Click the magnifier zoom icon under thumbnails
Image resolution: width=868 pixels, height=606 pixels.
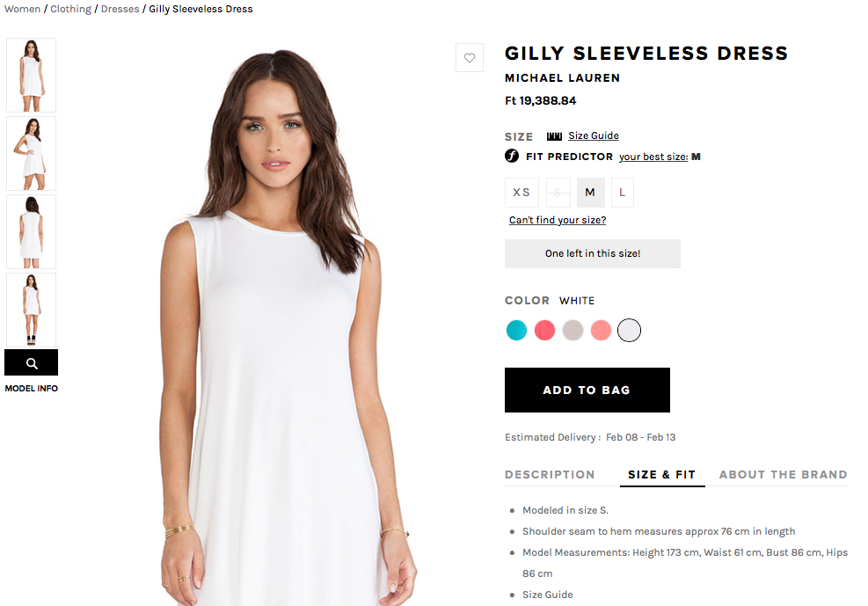[x=32, y=363]
